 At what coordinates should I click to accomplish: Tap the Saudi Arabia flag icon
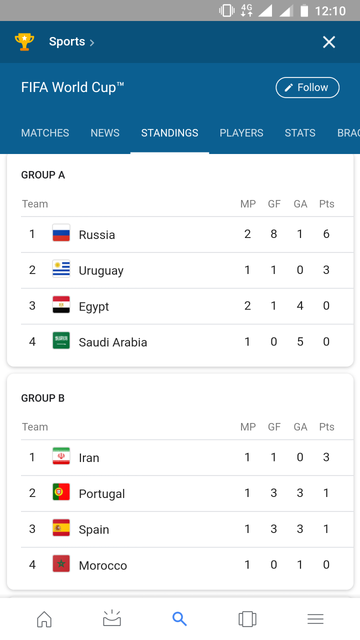(x=61, y=342)
